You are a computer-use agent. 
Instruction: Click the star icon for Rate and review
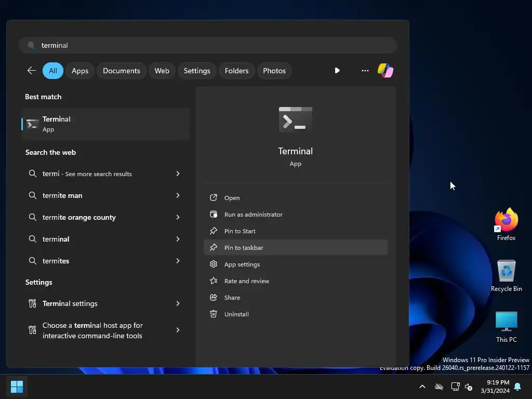[x=214, y=281]
